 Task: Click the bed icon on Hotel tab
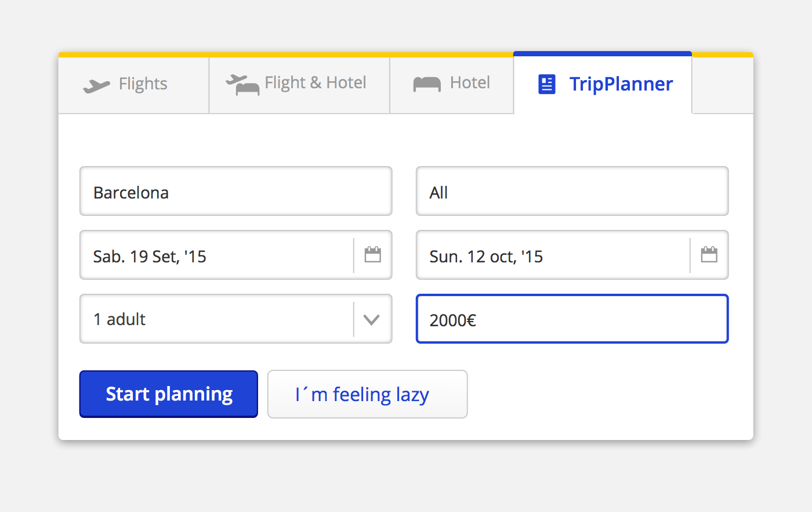pos(427,84)
